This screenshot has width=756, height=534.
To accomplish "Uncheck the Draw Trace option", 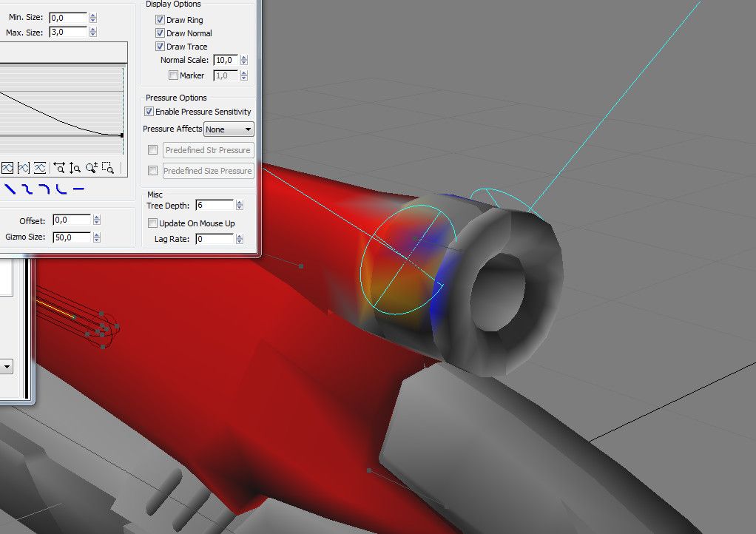I will (x=160, y=47).
